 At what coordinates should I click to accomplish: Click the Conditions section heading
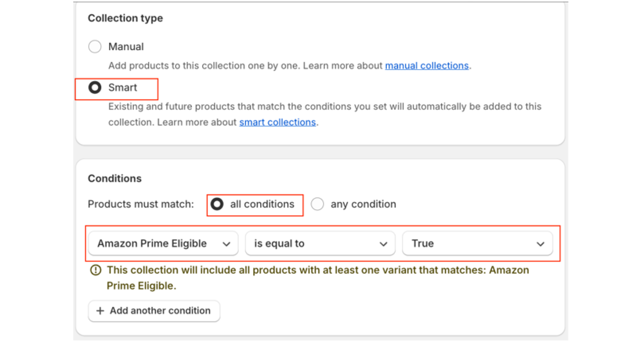[x=114, y=178]
